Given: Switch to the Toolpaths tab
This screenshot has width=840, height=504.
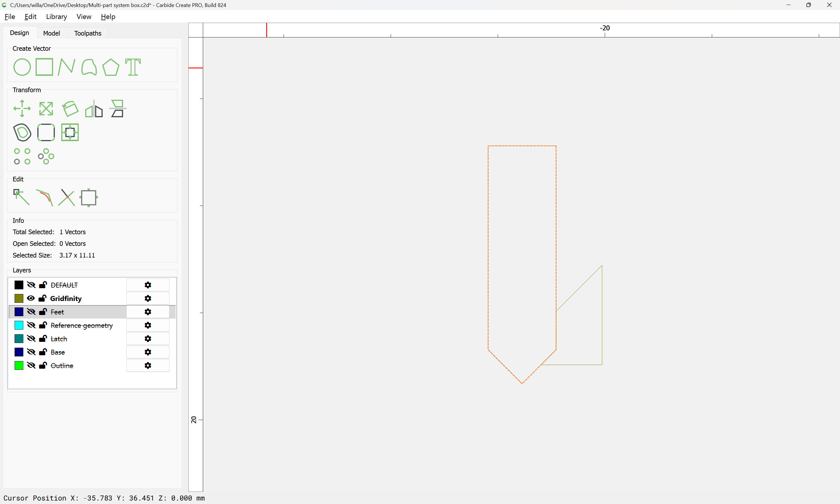Looking at the screenshot, I should (x=87, y=33).
